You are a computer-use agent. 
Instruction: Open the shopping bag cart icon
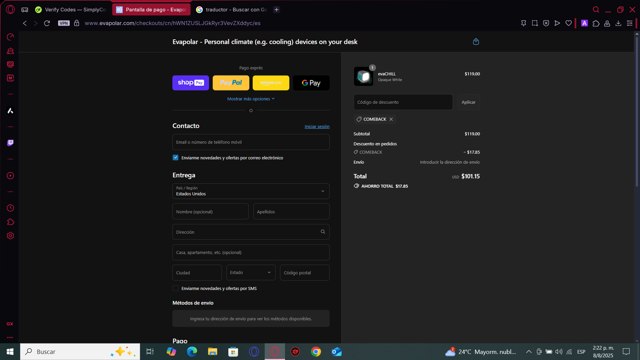[476, 42]
